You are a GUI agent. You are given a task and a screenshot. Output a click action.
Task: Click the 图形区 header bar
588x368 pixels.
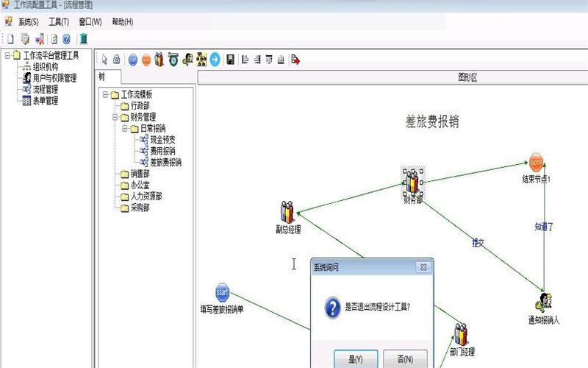392,78
